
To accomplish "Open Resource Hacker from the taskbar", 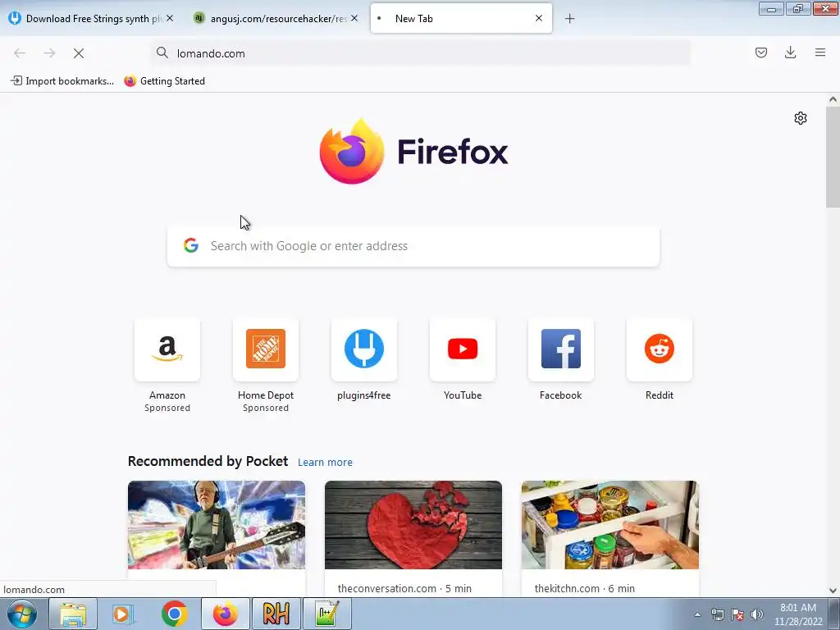I will tap(276, 614).
